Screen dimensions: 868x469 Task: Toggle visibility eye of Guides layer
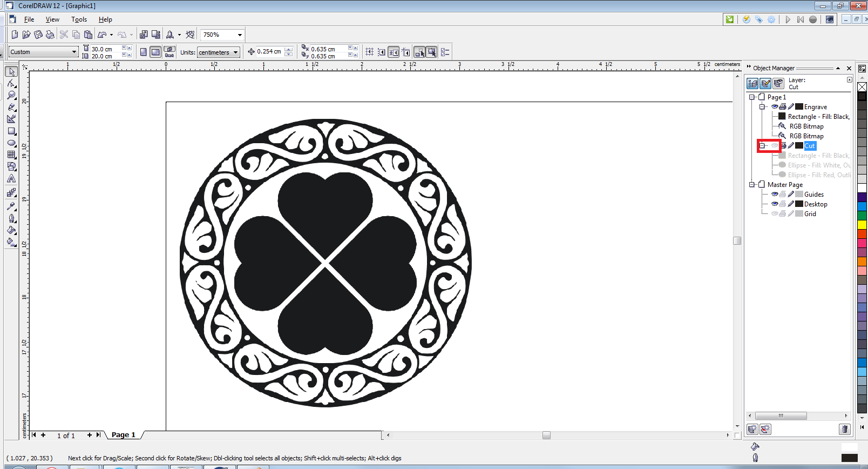775,195
